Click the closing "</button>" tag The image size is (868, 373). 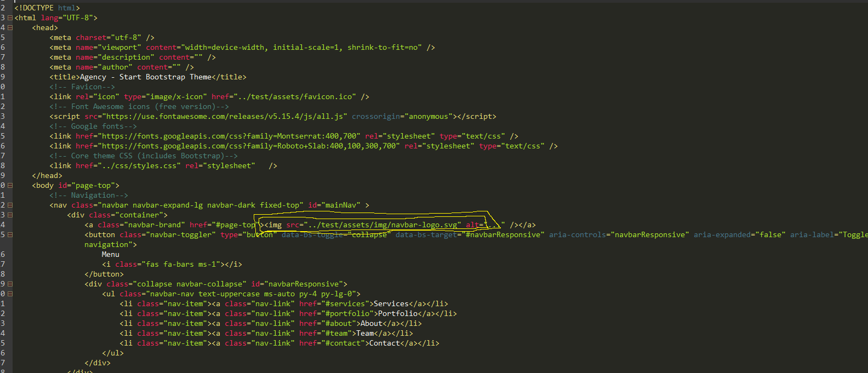pyautogui.click(x=104, y=274)
